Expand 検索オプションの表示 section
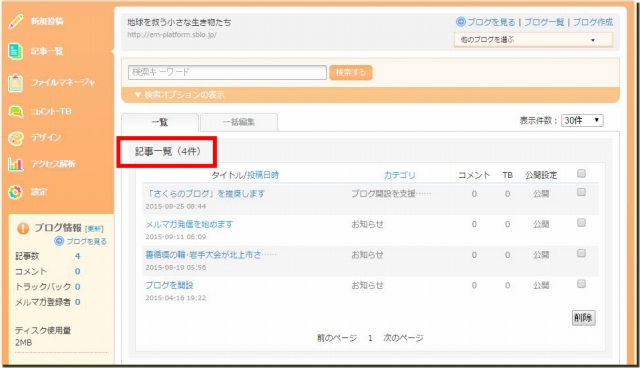The width and height of the screenshot is (640, 368). coord(180,95)
